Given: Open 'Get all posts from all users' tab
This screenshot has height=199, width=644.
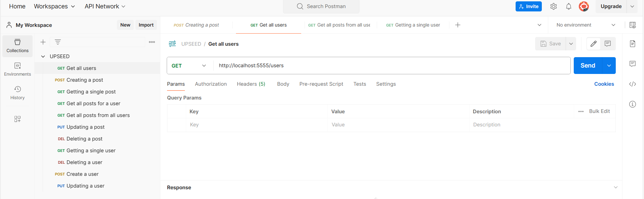Looking at the screenshot, I should click(x=339, y=25).
